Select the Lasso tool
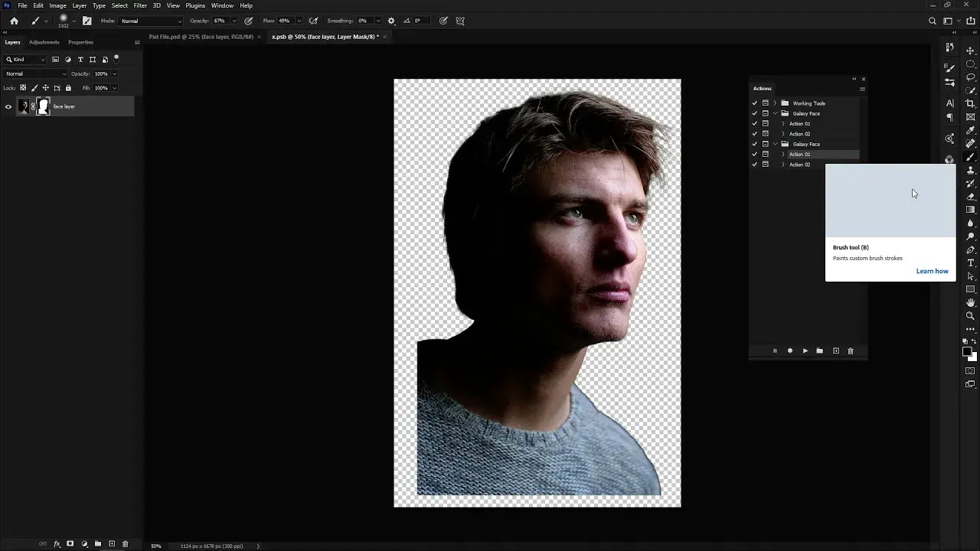 (x=971, y=77)
